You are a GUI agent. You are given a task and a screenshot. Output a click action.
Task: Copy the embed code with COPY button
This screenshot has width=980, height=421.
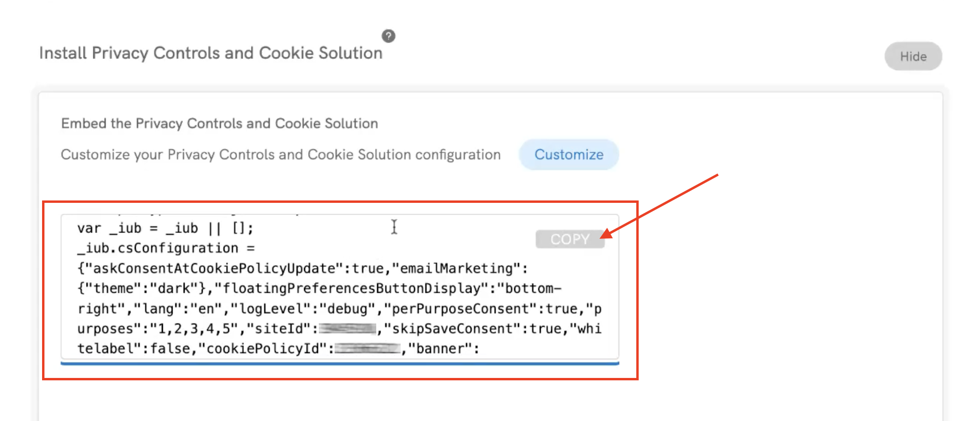[x=570, y=239]
